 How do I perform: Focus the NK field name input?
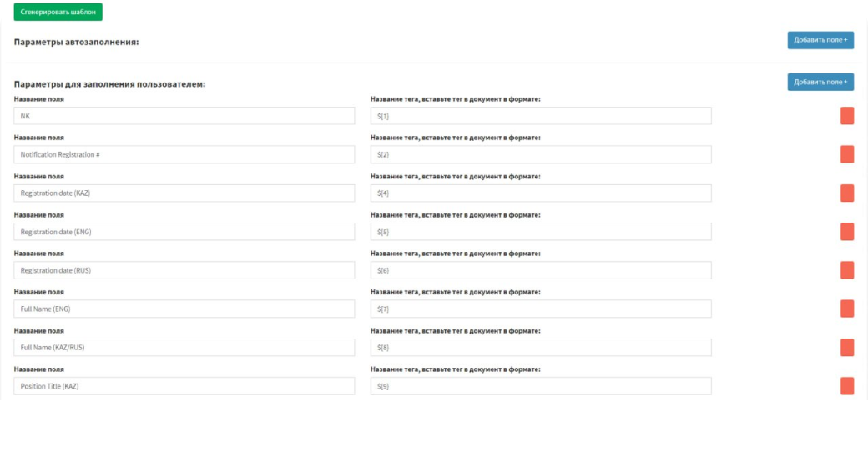[x=184, y=116]
